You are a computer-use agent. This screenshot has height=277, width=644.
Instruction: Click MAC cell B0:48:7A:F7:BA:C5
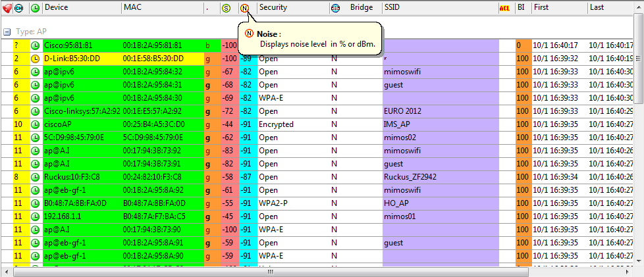point(163,216)
